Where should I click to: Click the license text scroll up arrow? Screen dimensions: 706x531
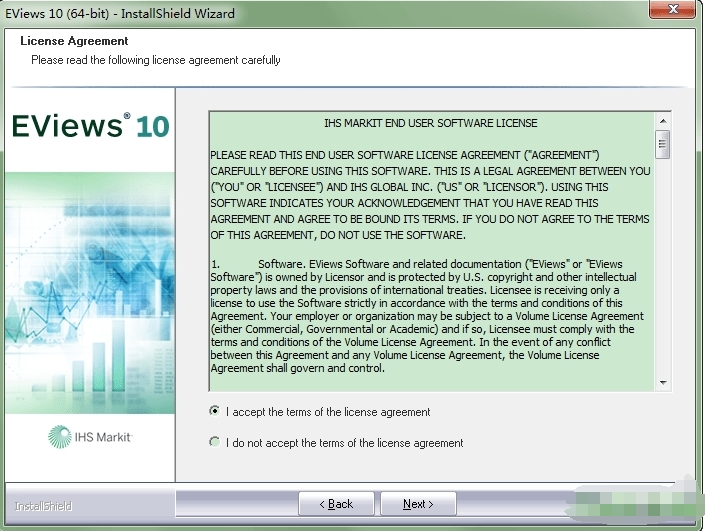[x=663, y=121]
